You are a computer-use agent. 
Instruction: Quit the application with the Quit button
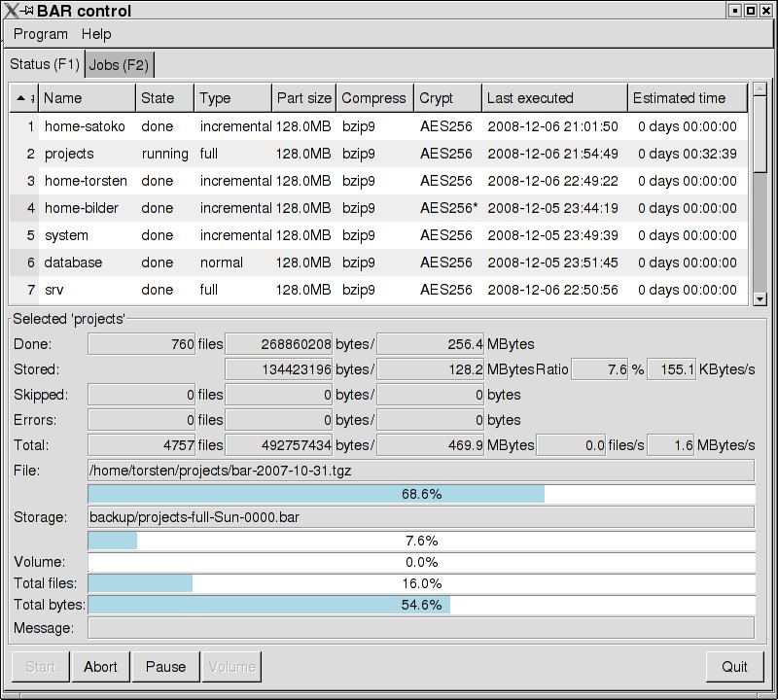pos(734,666)
